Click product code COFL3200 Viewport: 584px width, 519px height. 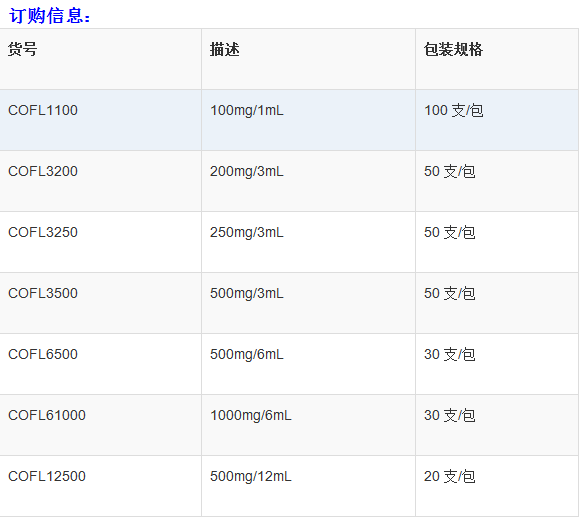43,171
